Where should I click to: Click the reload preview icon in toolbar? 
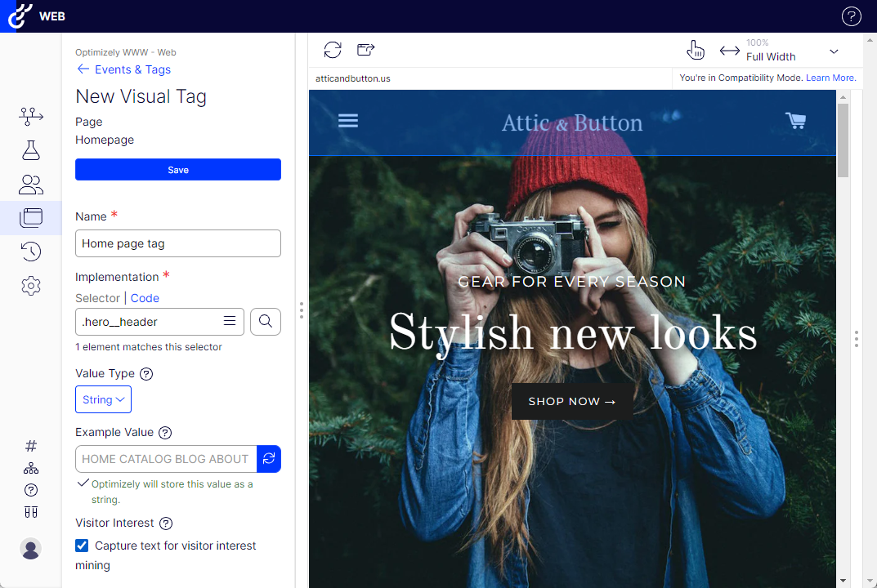(x=333, y=50)
